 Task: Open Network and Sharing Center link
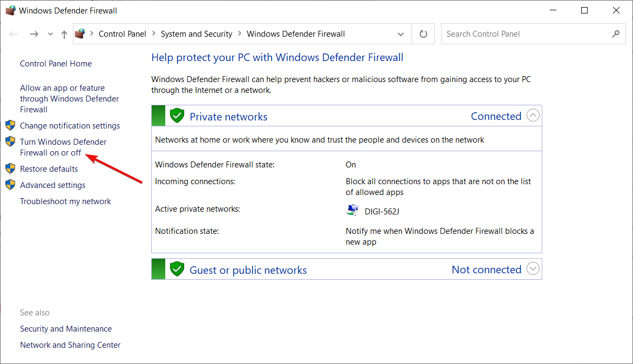(70, 345)
